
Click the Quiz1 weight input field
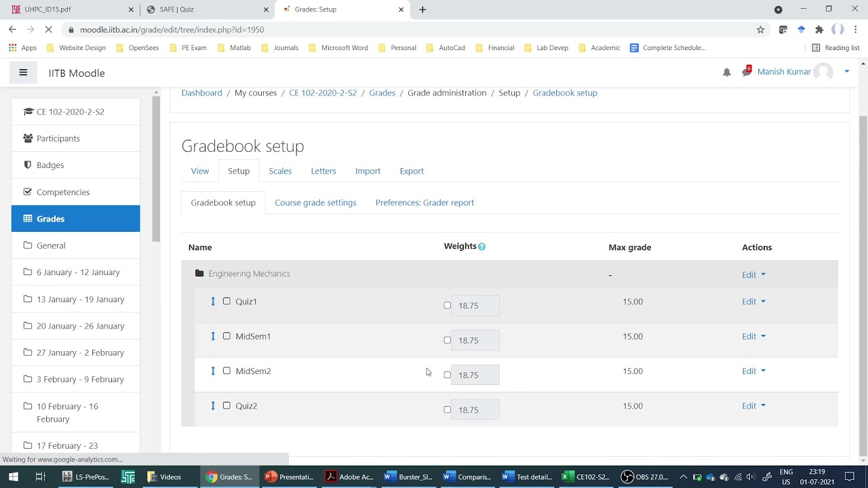[x=475, y=306]
